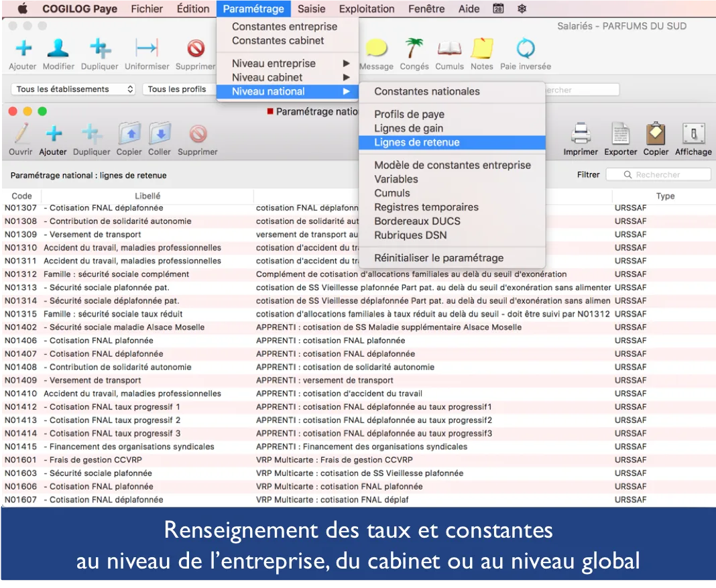Open the COGILOG Paye application menu
The width and height of the screenshot is (716, 588).
pyautogui.click(x=80, y=9)
